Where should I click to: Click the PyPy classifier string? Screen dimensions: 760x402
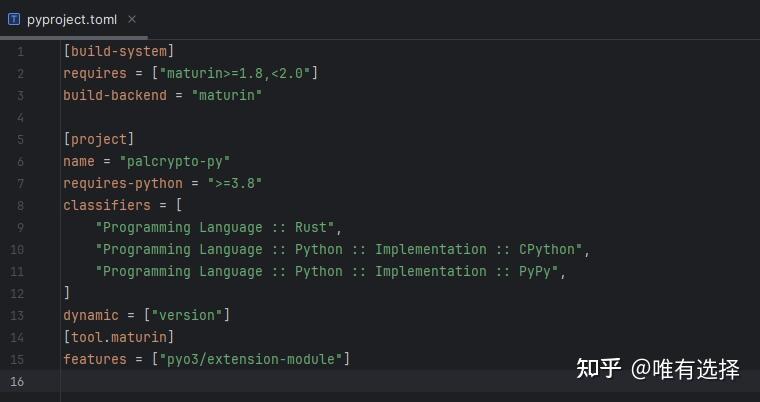click(x=330, y=271)
